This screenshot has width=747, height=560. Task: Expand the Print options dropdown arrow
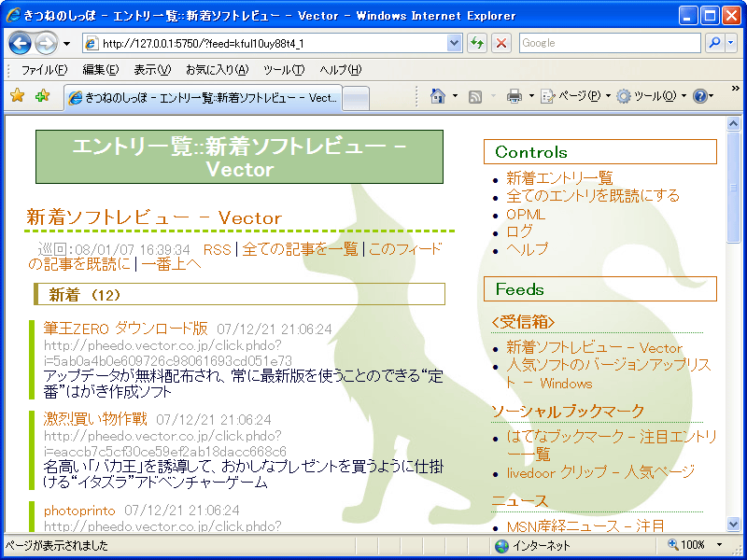(x=531, y=96)
